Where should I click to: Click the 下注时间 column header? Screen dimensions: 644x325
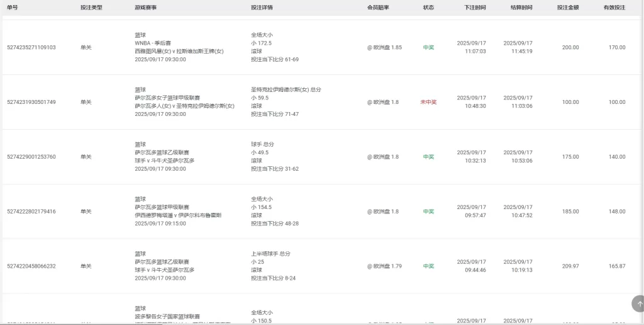pyautogui.click(x=475, y=8)
